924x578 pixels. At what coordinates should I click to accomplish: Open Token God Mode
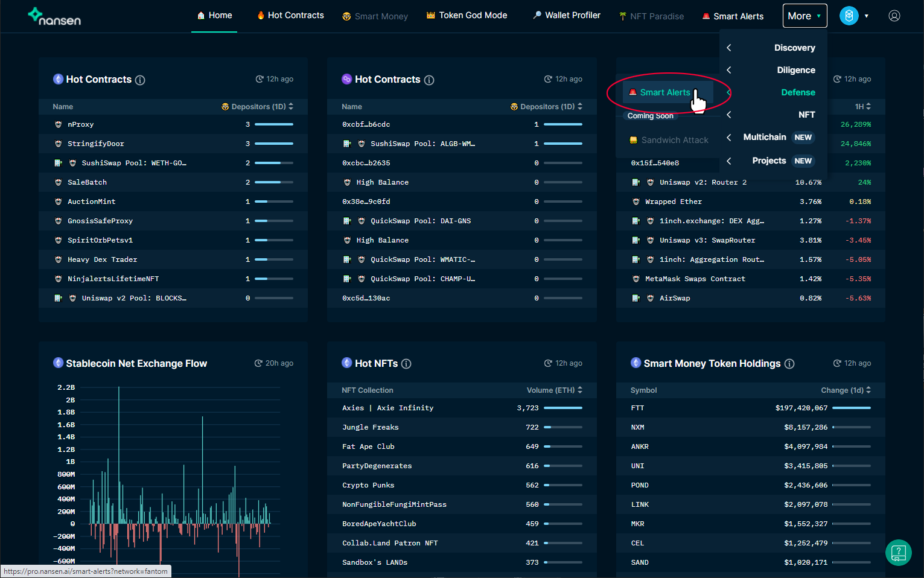point(467,16)
